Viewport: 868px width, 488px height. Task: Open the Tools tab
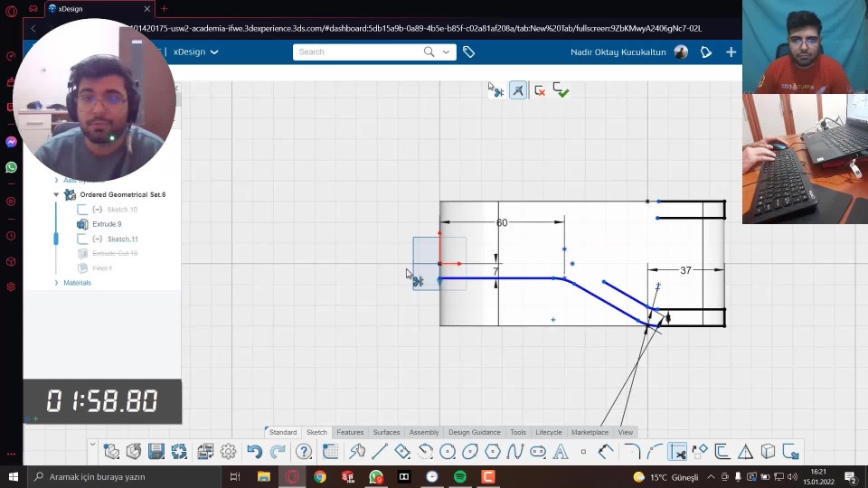[x=518, y=432]
